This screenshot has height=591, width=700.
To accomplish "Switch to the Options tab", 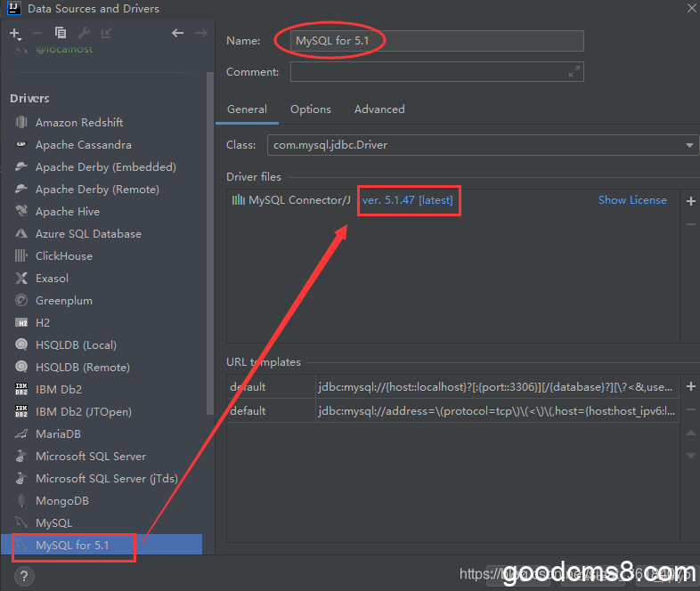I will (311, 109).
